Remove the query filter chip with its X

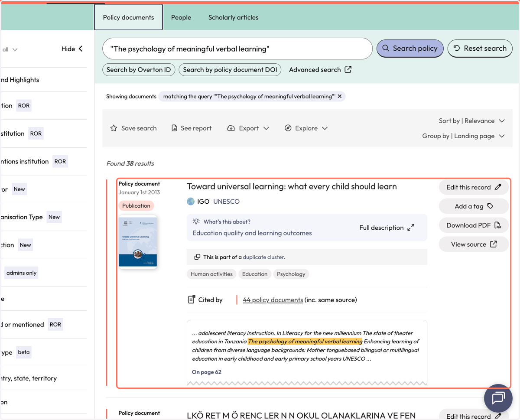tap(340, 96)
